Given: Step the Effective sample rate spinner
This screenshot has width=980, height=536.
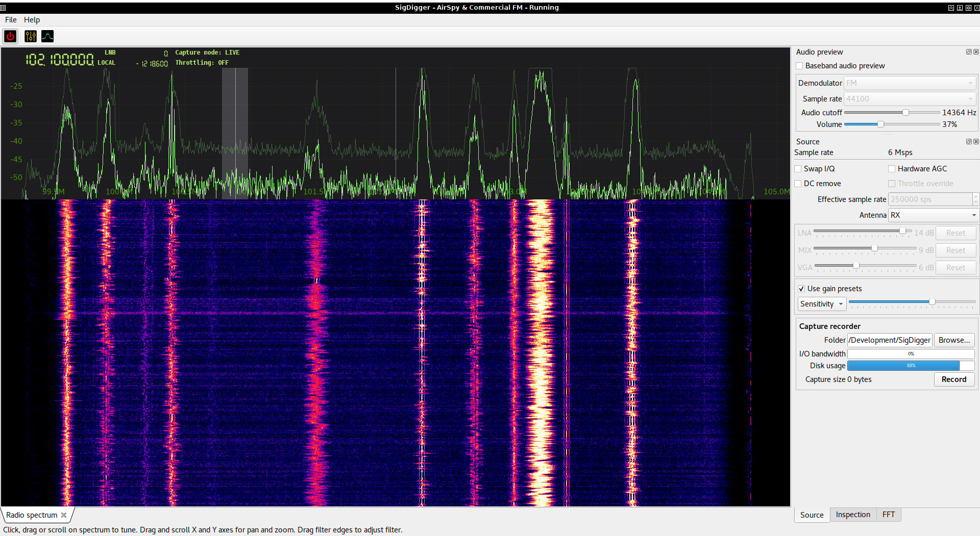Looking at the screenshot, I should pos(976,199).
